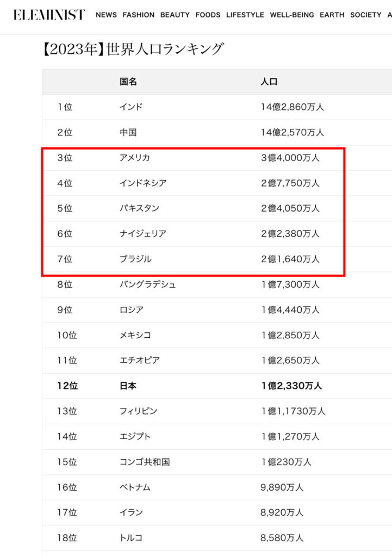Screen dimensions: 392x557
Task: Click the トルコ country cell
Action: click(x=131, y=537)
